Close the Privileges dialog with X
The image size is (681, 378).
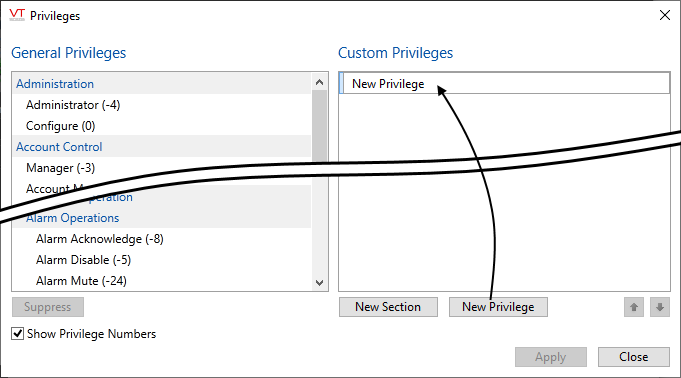click(x=664, y=15)
